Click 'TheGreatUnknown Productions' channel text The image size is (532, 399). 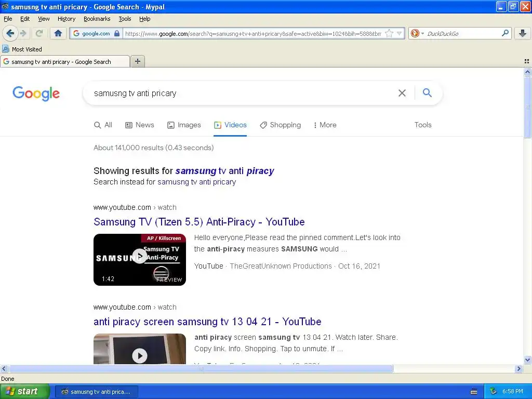click(281, 266)
